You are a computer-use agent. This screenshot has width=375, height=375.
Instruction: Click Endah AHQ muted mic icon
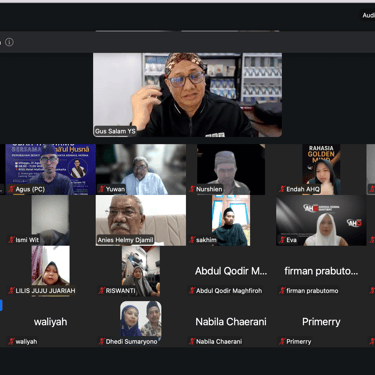point(282,189)
